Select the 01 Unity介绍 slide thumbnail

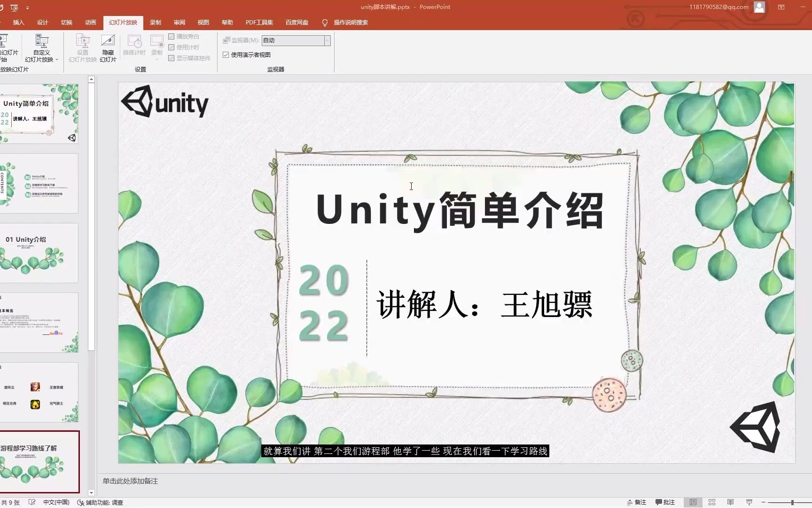[39, 253]
